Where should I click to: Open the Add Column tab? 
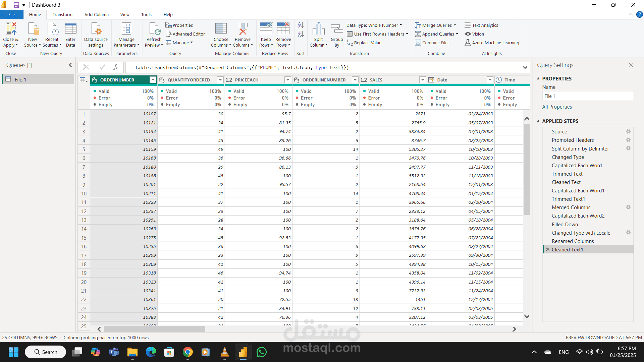tap(96, 14)
